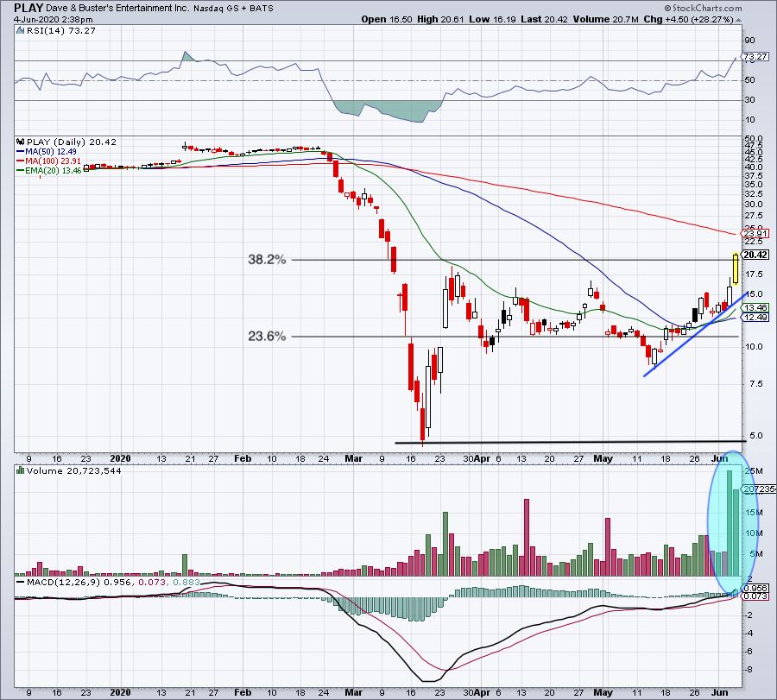Click the MA(50) 12.49 legend entry
The height and width of the screenshot is (700, 777).
46,152
